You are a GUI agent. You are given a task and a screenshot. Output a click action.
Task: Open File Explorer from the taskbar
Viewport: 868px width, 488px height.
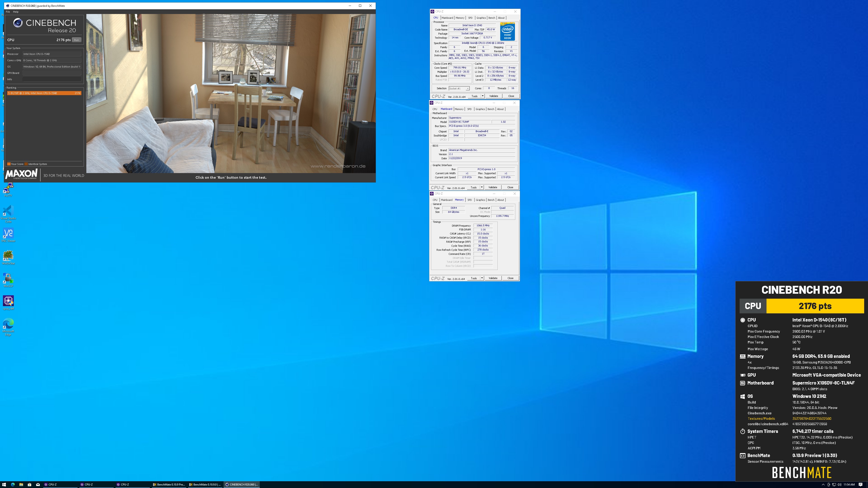tap(21, 485)
